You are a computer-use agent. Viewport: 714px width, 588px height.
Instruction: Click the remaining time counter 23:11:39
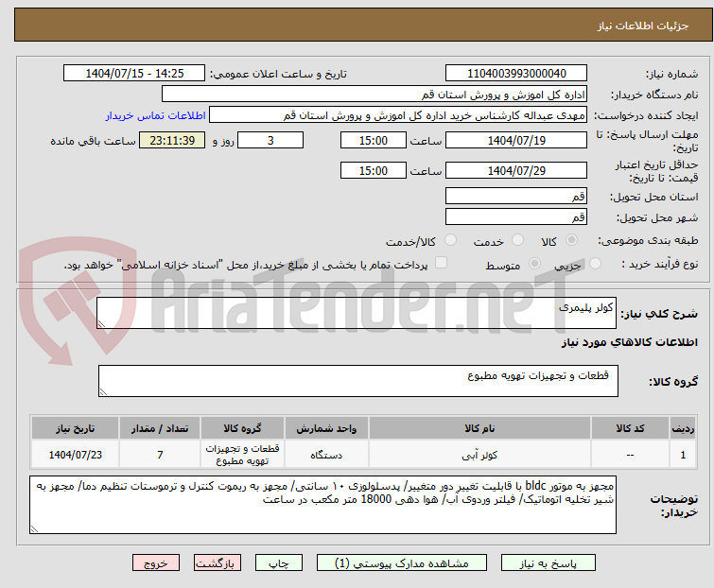172,140
